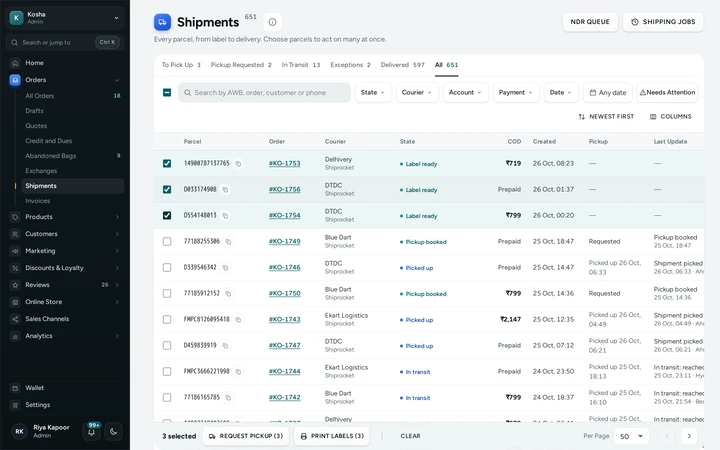Viewport: 720px width, 450px height.
Task: Switch to Pickup Requested tab
Action: [x=241, y=65]
